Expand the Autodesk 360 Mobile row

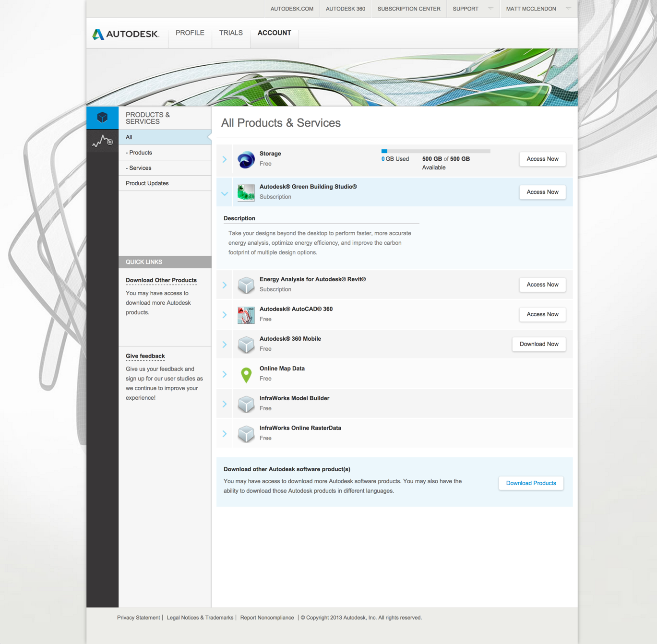pyautogui.click(x=225, y=345)
